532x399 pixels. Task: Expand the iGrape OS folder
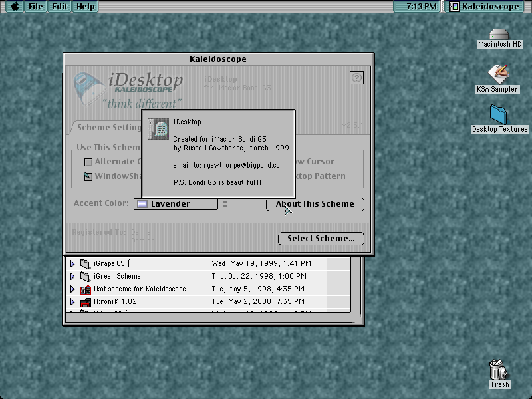point(72,263)
